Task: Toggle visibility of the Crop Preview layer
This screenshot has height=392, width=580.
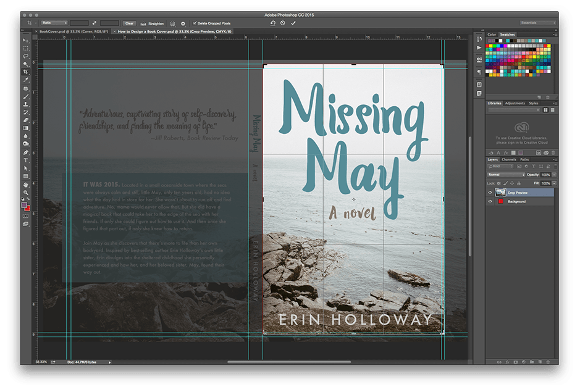Action: (x=490, y=193)
